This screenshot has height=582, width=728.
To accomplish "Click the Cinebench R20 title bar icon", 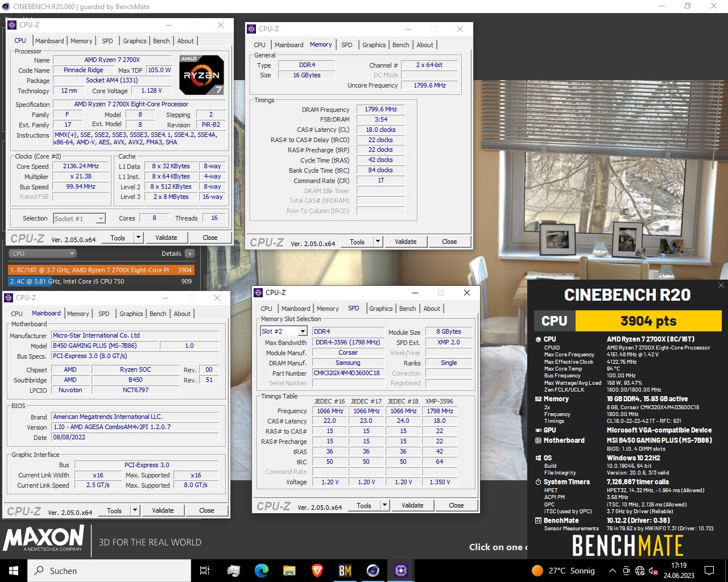I will coord(6,7).
